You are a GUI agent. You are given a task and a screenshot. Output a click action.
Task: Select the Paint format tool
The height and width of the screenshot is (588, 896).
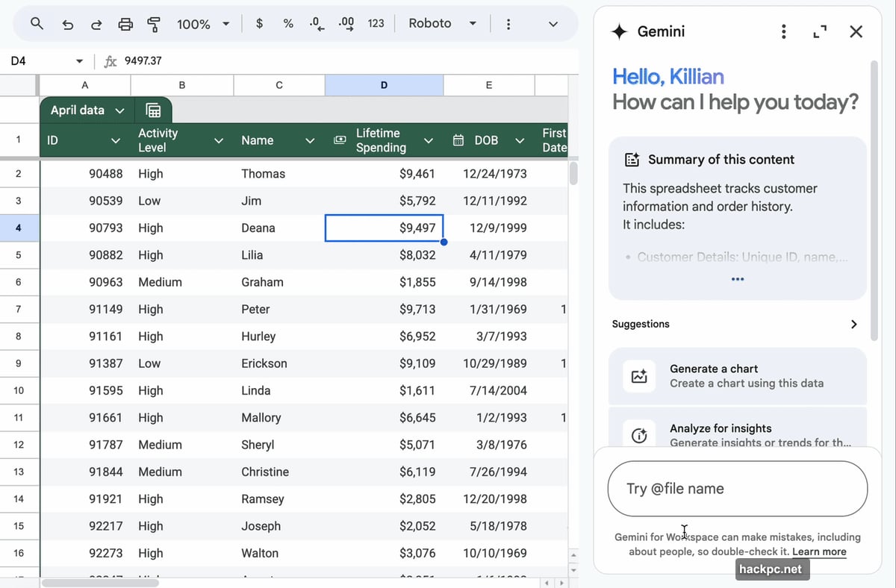(x=154, y=24)
